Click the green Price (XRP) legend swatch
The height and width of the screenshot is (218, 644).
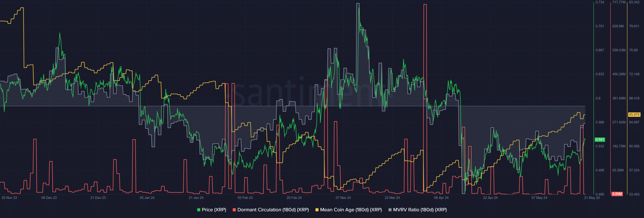click(199, 210)
